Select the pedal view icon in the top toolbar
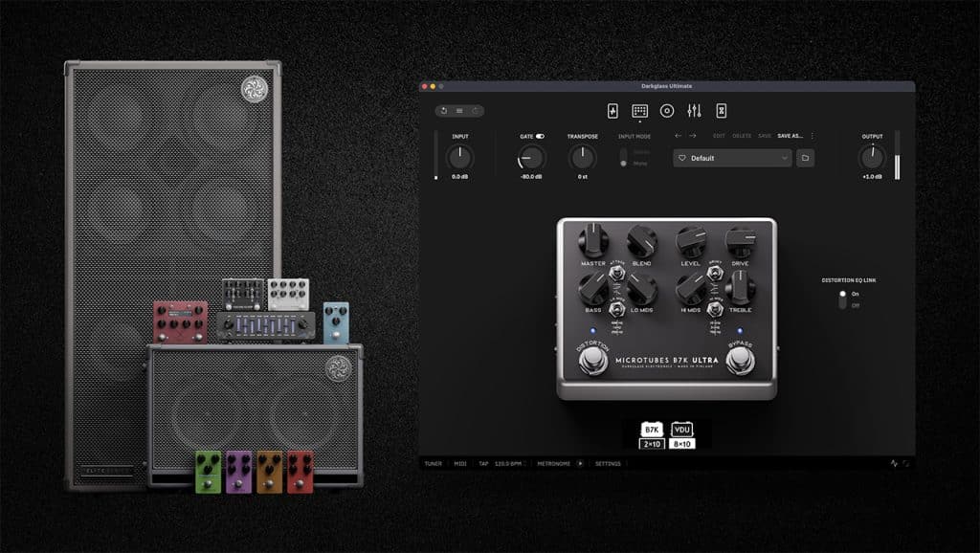 [x=611, y=109]
